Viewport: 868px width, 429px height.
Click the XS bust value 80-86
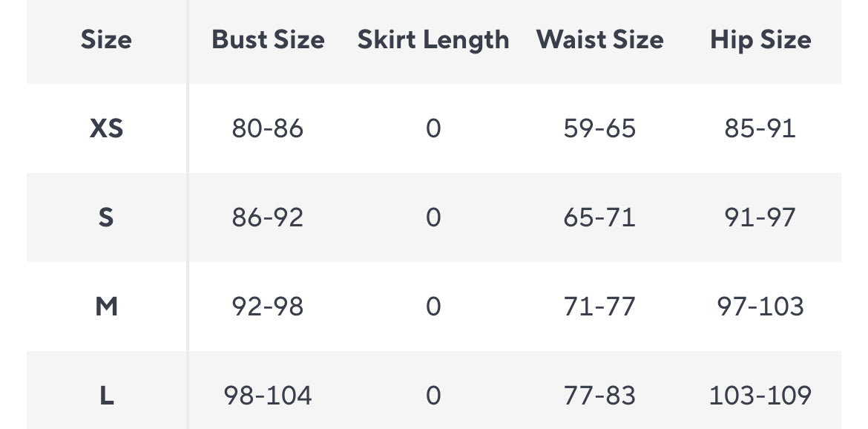[x=268, y=129]
